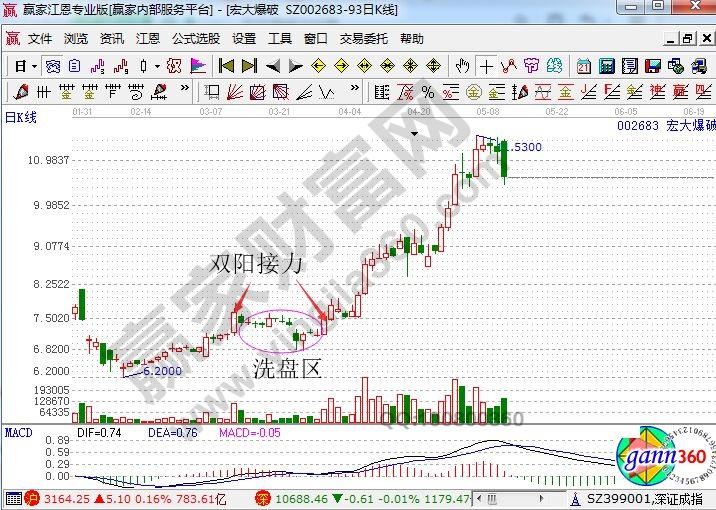Screen dimensions: 716x510
Task: Open the candlestick style dropdown arrow
Action: pyautogui.click(x=157, y=66)
